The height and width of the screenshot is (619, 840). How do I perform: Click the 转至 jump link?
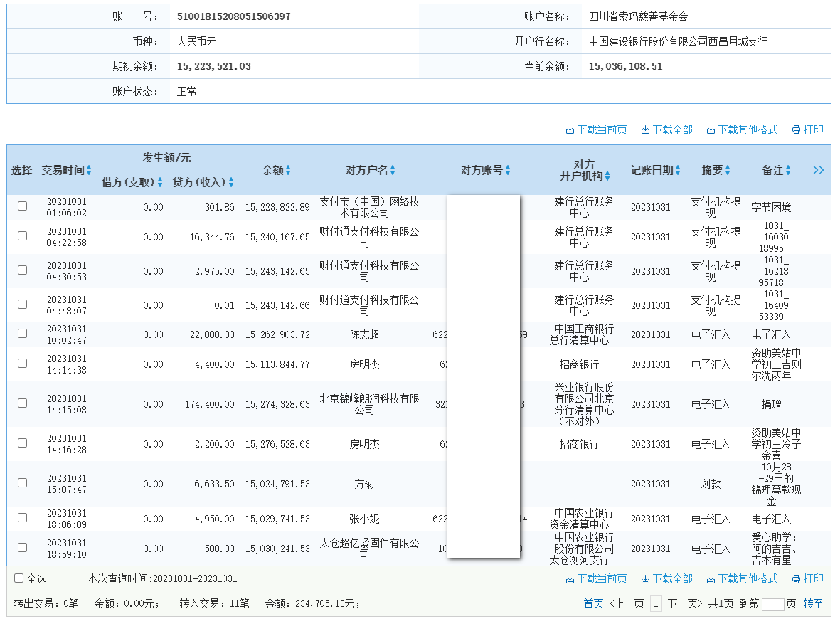[813, 603]
